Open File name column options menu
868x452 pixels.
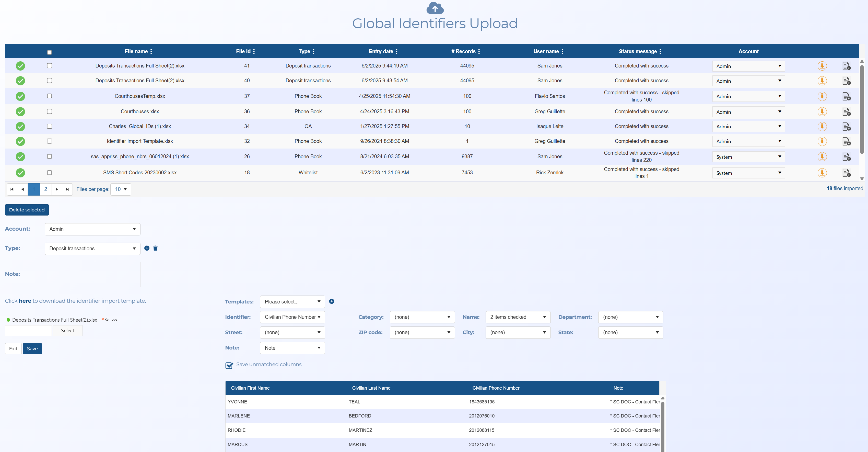coord(151,51)
